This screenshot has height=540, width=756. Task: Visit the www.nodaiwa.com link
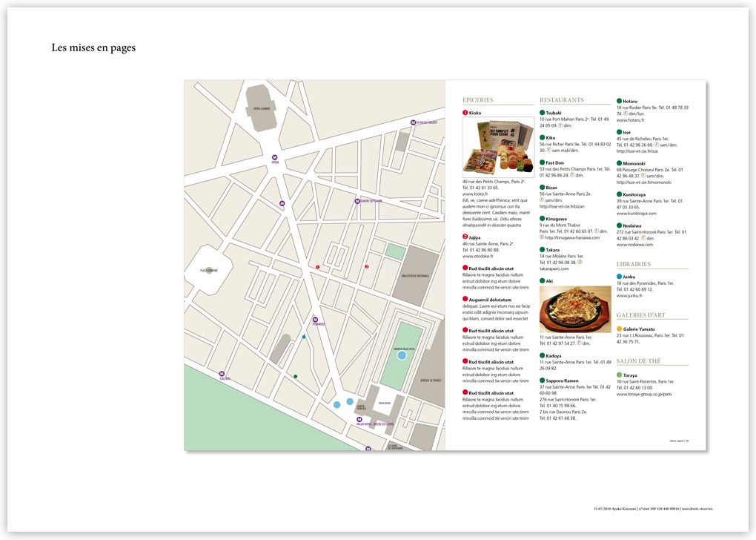(634, 245)
